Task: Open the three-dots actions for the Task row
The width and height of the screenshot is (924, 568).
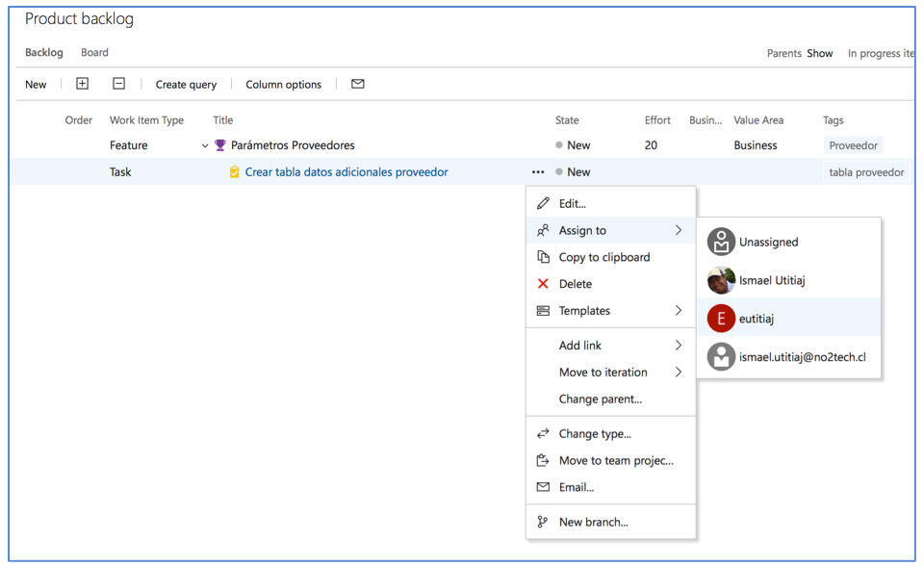Action: point(538,172)
